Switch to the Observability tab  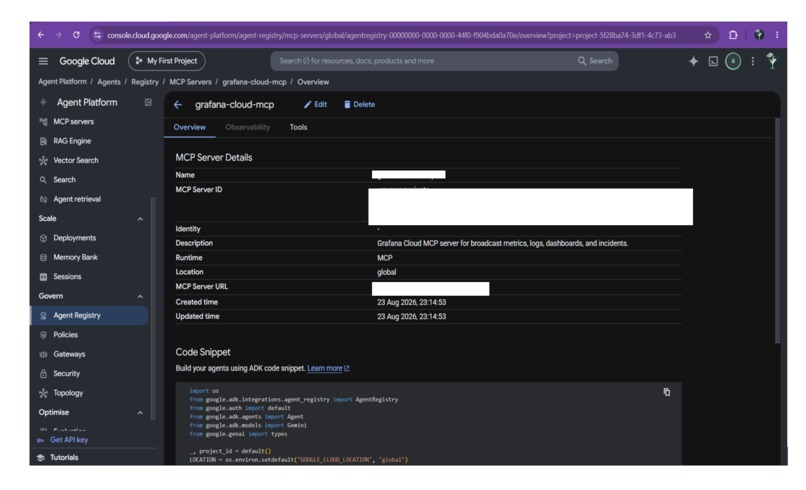(x=247, y=128)
